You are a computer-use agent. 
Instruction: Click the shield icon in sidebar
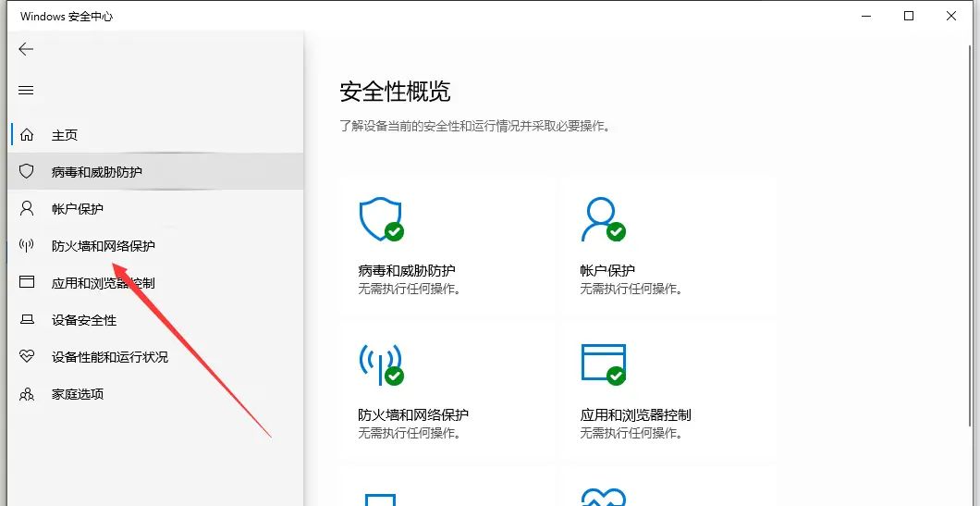(x=26, y=171)
